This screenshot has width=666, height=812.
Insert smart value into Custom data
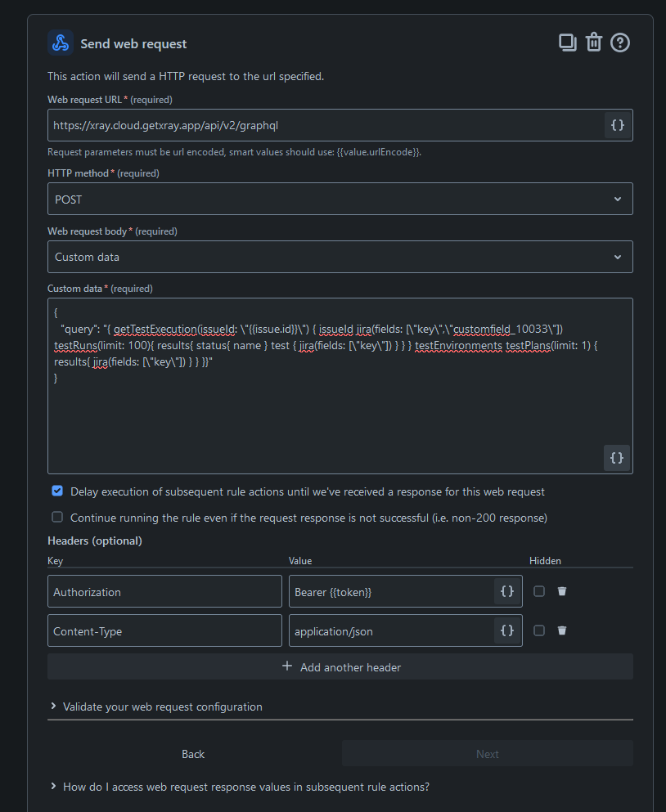pyautogui.click(x=617, y=458)
